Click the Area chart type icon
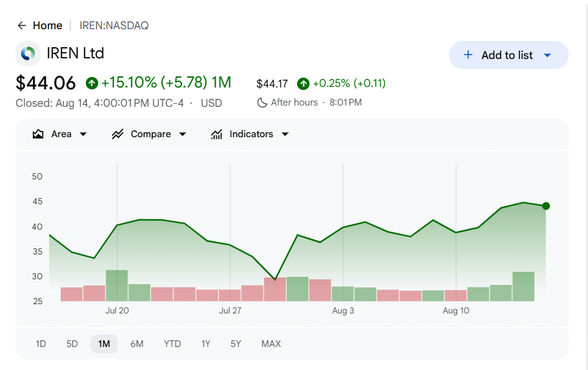Screen dimensions: 588x370 click(x=38, y=134)
